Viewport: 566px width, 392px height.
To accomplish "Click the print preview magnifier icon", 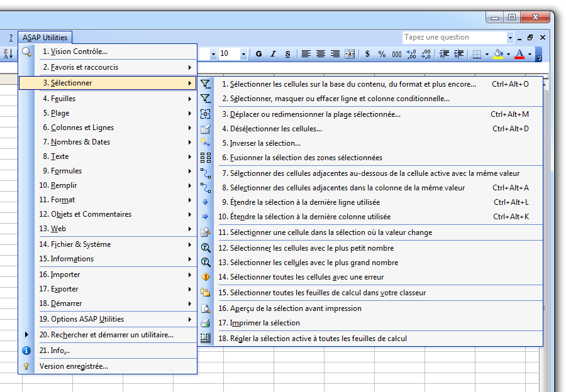I will (x=205, y=308).
